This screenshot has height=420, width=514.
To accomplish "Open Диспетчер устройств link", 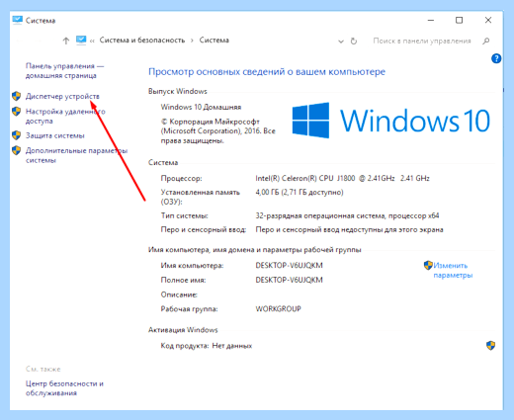I will tap(62, 96).
